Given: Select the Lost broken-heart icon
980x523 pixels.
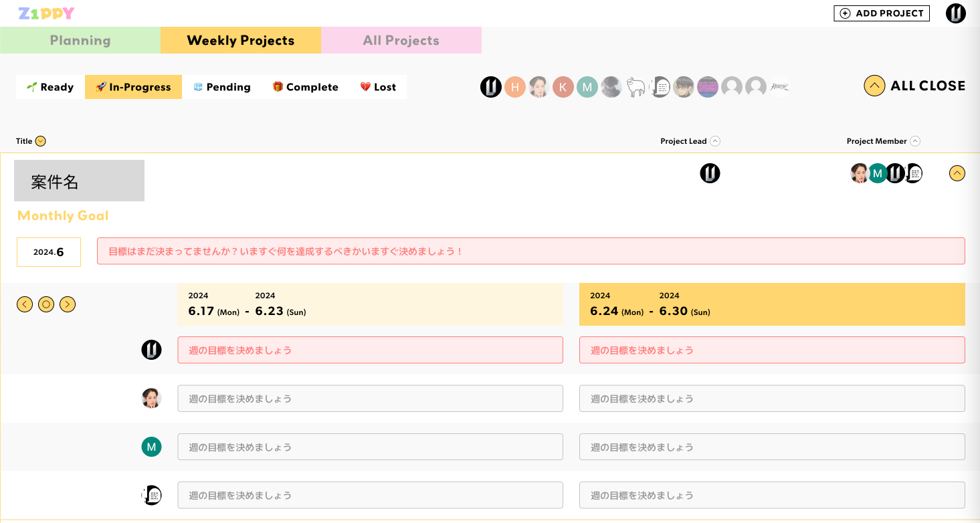Looking at the screenshot, I should (x=364, y=86).
